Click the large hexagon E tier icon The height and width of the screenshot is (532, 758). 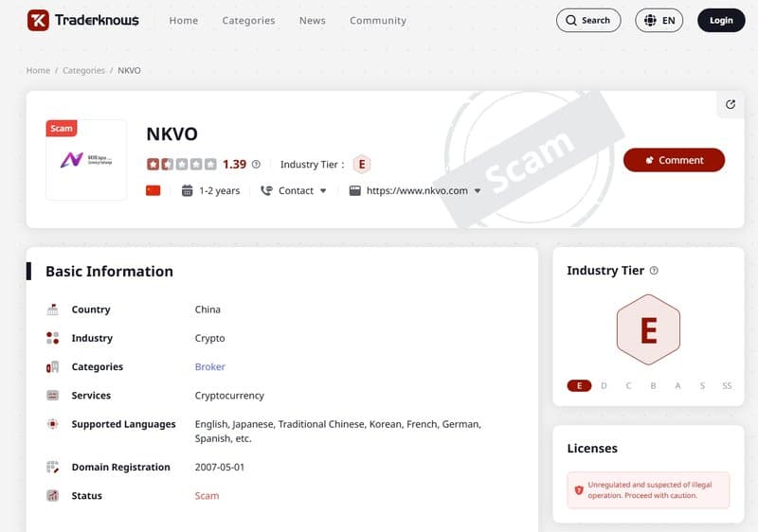pos(648,329)
